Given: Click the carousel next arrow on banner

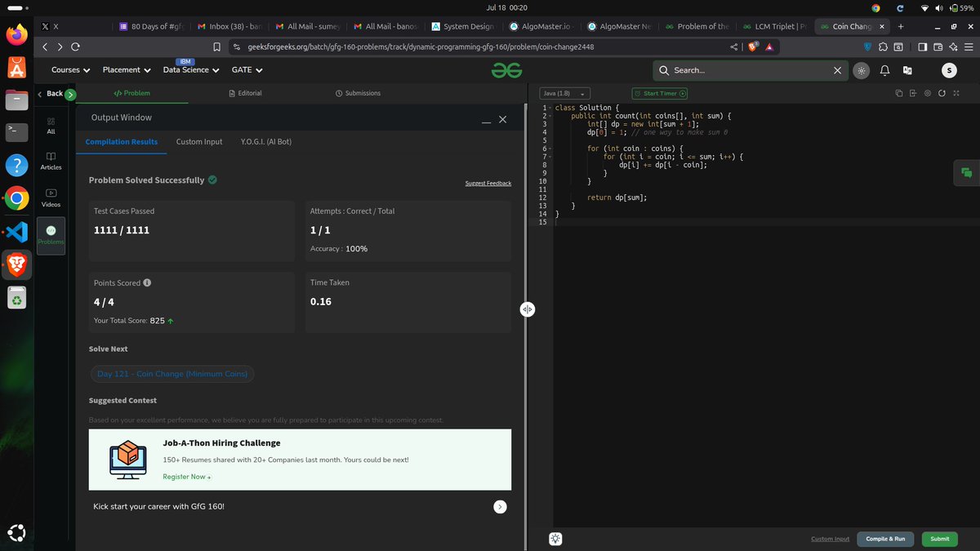Looking at the screenshot, I should click(x=500, y=507).
